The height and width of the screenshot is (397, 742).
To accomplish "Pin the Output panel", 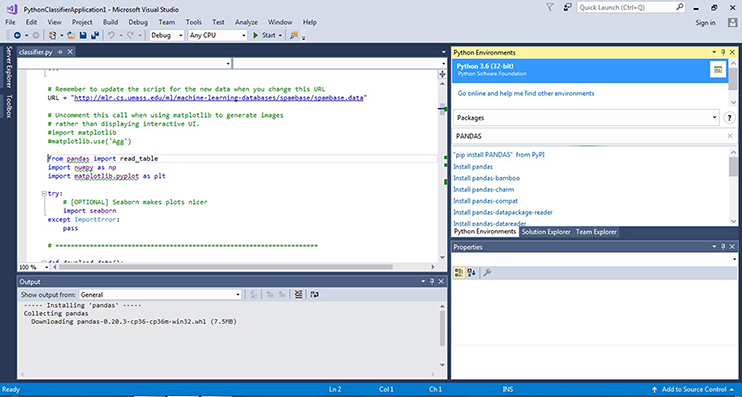I will point(432,282).
